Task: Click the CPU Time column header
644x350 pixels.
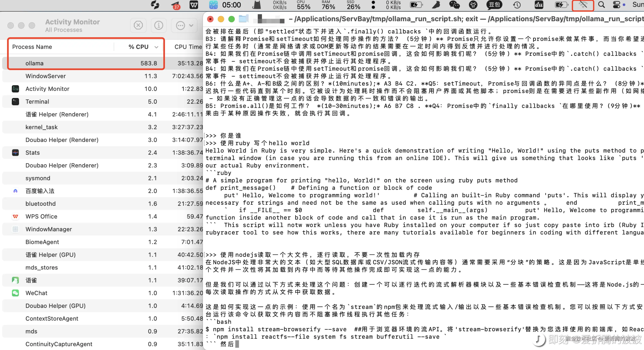Action: tap(188, 47)
